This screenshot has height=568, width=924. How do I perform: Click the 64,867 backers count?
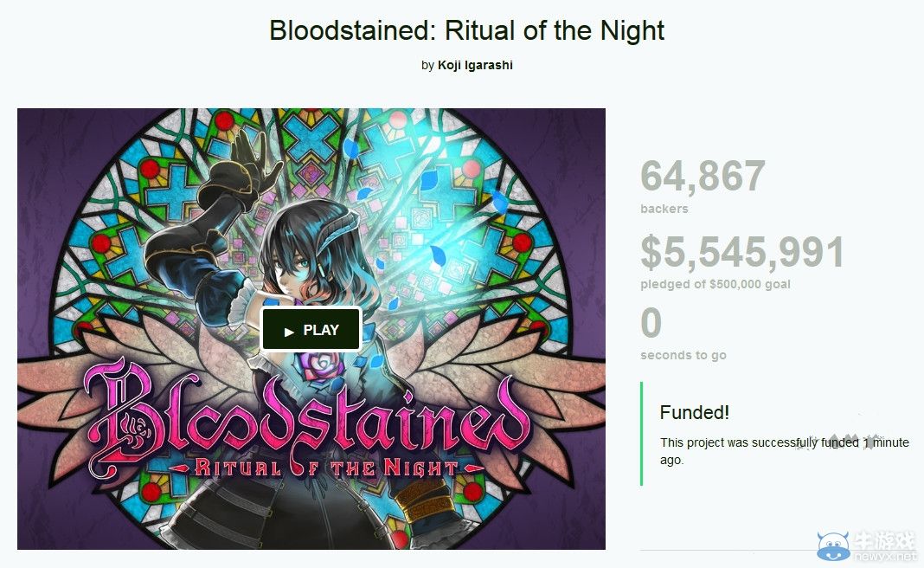703,177
